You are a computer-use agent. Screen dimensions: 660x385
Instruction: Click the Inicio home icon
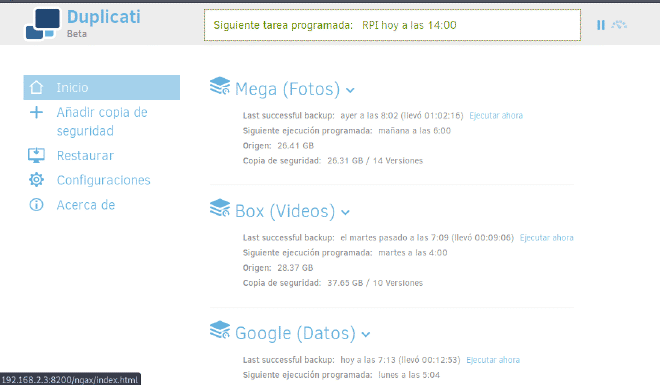[x=36, y=87]
